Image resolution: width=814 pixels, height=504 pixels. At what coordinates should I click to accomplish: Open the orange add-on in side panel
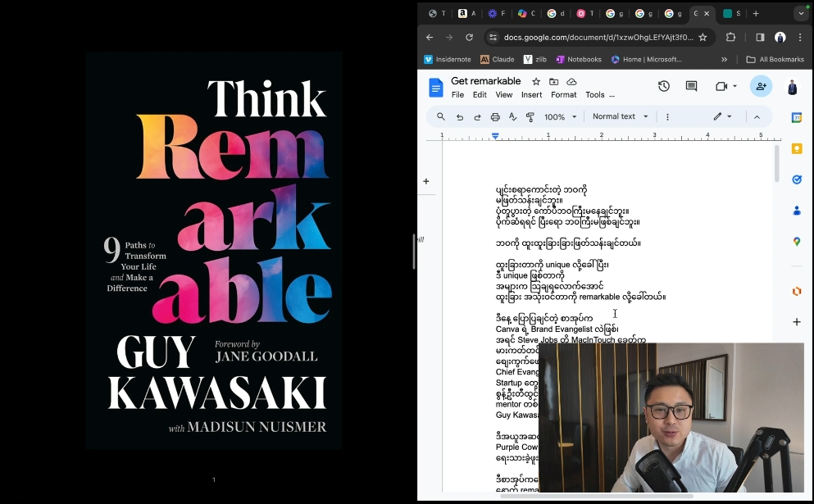tap(797, 291)
